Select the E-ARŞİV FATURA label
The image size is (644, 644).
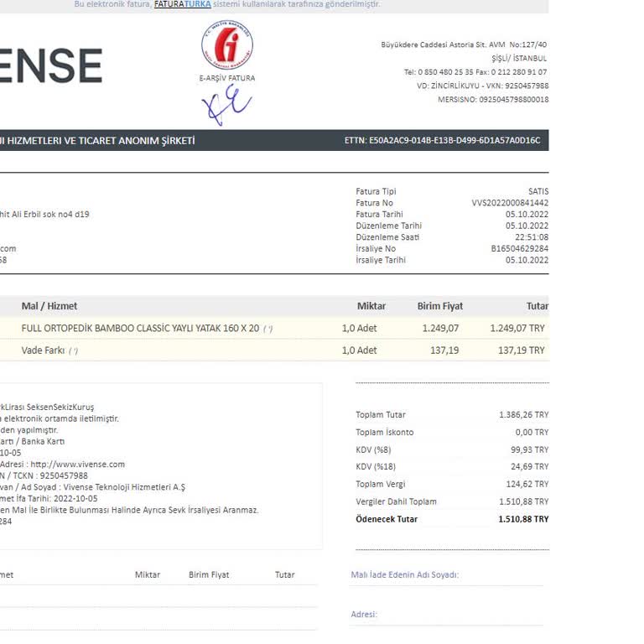click(227, 78)
